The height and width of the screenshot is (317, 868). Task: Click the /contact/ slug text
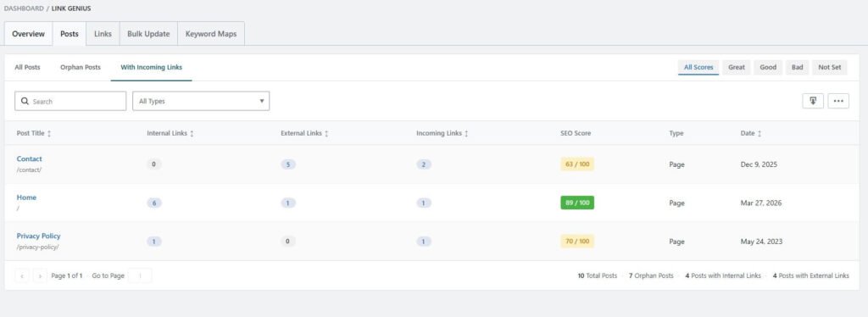click(30, 170)
